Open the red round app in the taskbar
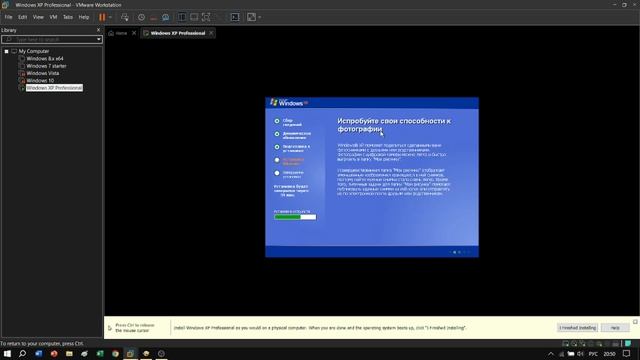Image resolution: width=640 pixels, height=360 pixels. click(x=54, y=353)
